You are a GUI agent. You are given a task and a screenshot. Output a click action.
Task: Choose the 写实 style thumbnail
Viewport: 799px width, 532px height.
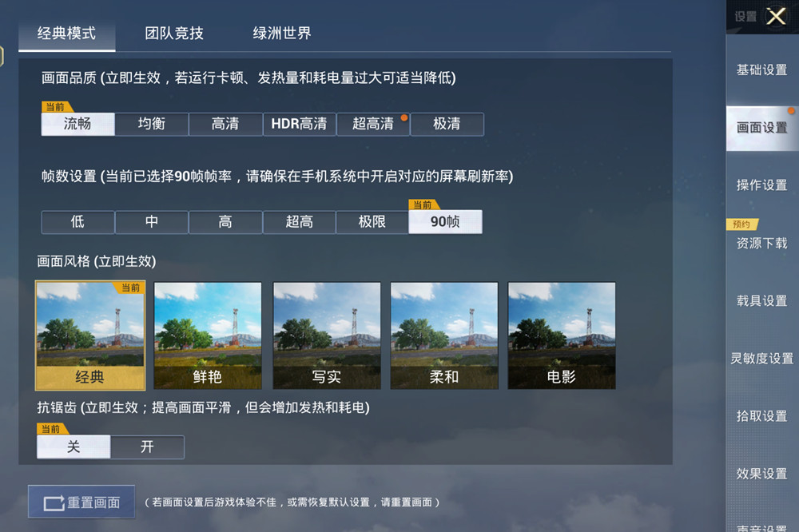pyautogui.click(x=327, y=335)
